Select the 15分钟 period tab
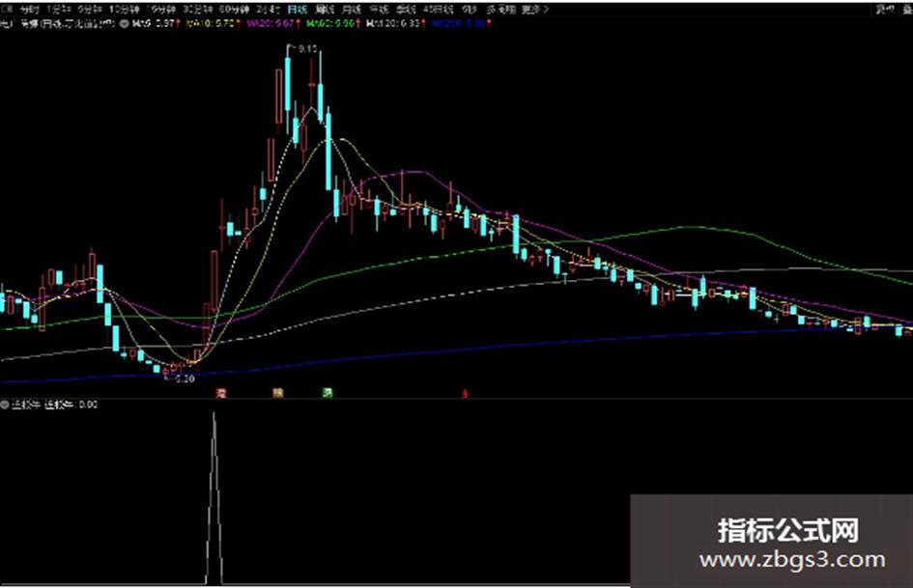The height and width of the screenshot is (588, 913). coord(160,10)
